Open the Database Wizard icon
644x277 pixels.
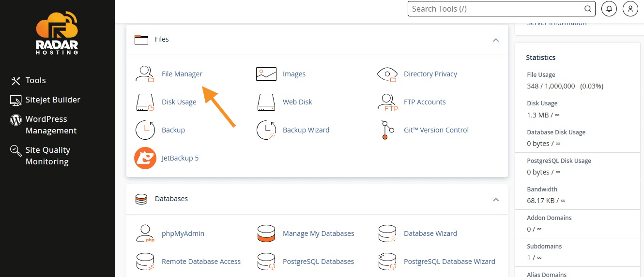click(387, 233)
